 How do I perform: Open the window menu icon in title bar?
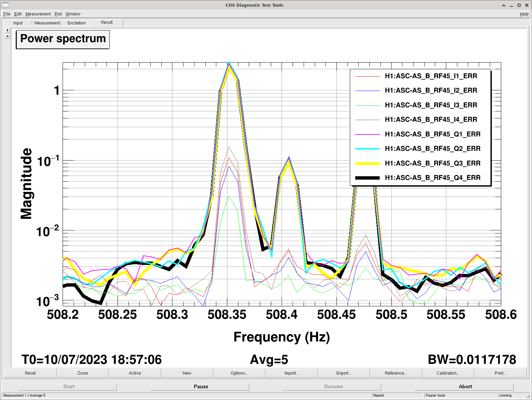pos(5,5)
